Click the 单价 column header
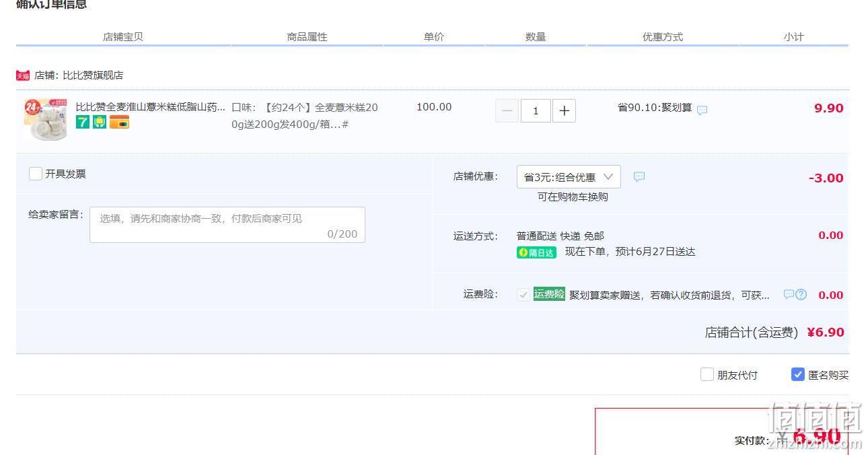This screenshot has width=868, height=455. click(434, 37)
